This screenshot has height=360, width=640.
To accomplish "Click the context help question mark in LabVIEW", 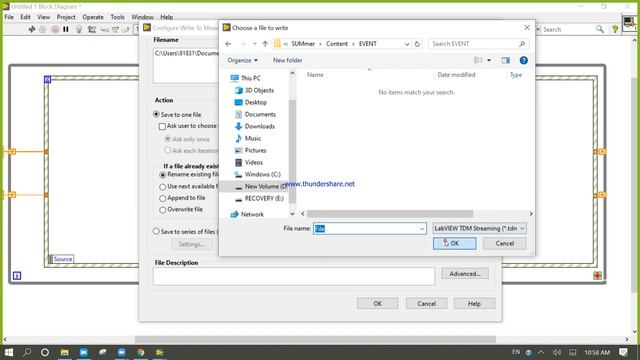I will pos(615,29).
